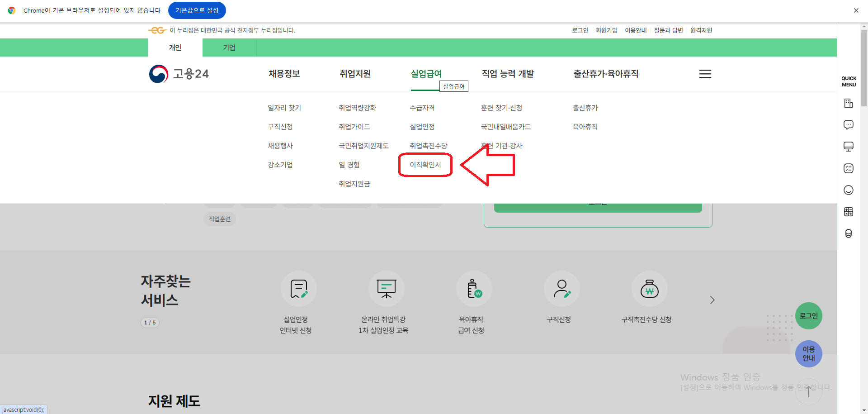The image size is (868, 414).
Task: Select 채용행사 submenu item
Action: (x=280, y=146)
